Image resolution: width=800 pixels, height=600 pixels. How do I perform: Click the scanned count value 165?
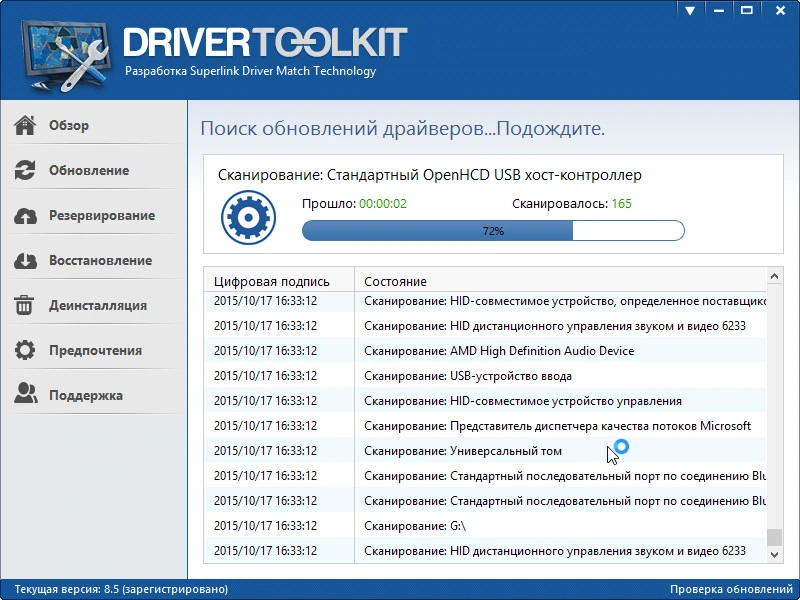[621, 204]
